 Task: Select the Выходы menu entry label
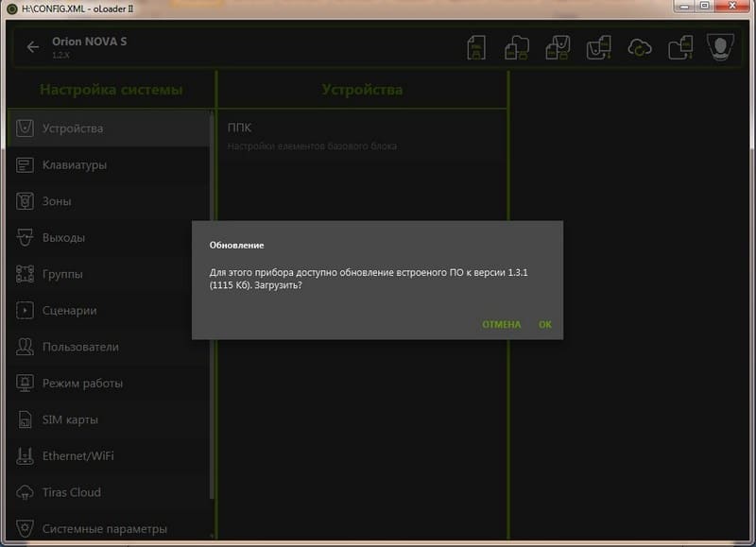[x=63, y=237]
